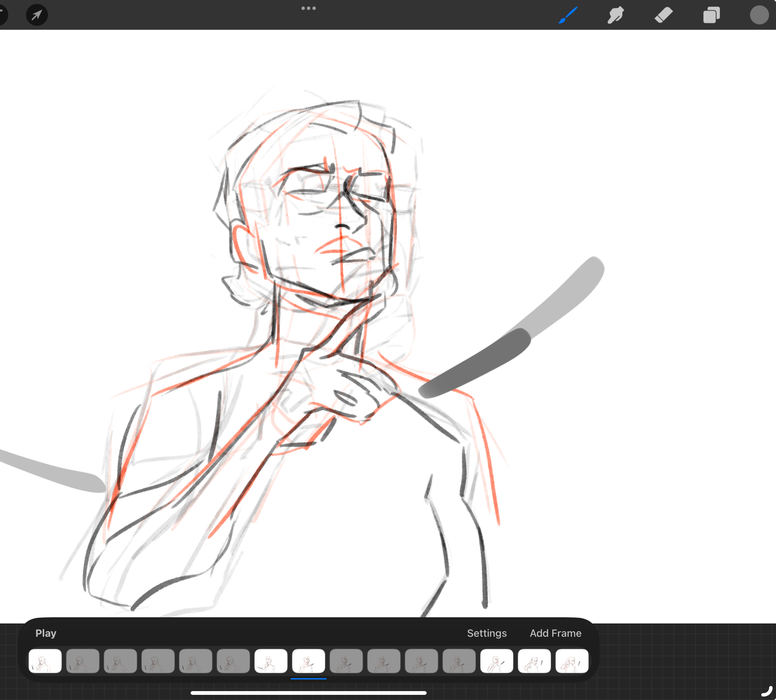776x700 pixels.
Task: Select the currently highlighted eighth frame
Action: (308, 661)
